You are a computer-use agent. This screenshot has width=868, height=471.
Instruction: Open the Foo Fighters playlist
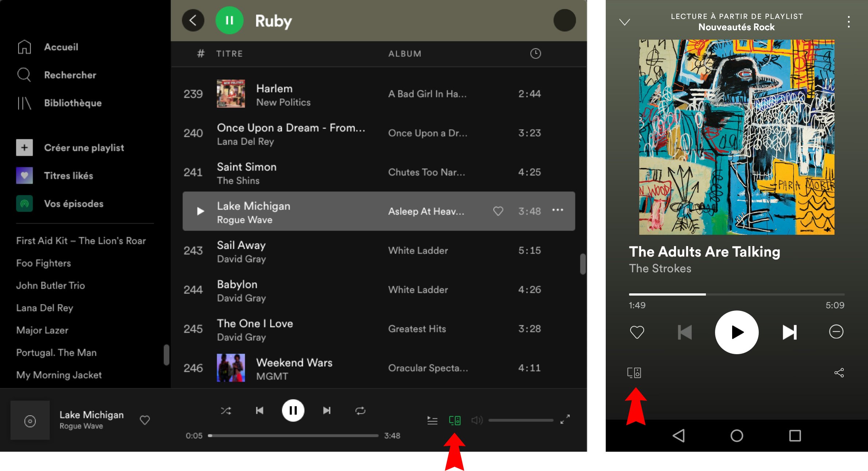pyautogui.click(x=43, y=263)
